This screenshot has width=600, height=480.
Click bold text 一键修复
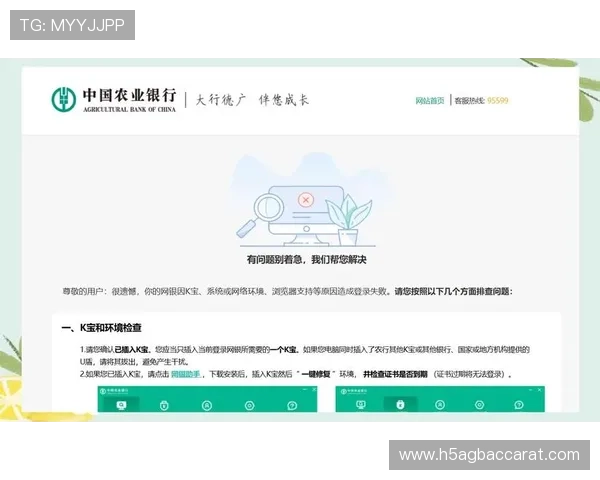pos(316,374)
